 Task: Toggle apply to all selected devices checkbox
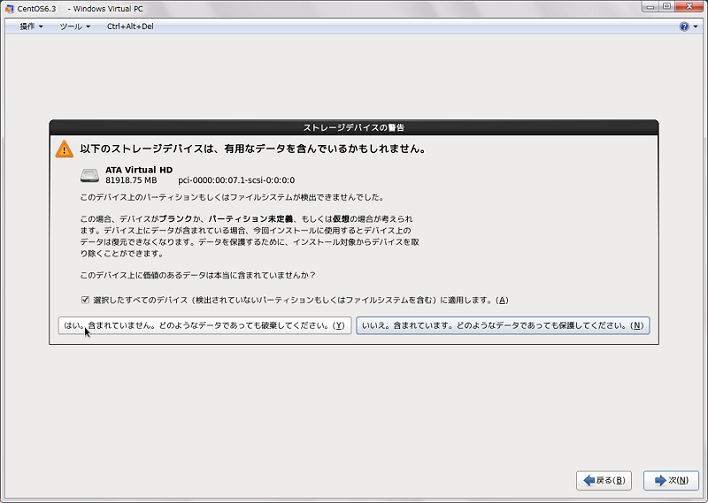[x=85, y=299]
